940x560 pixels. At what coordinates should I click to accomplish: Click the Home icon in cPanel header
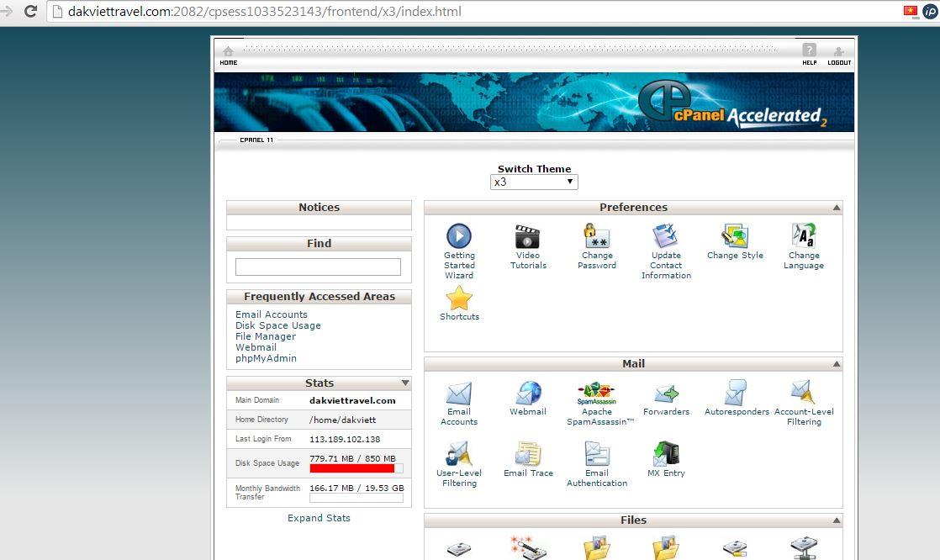coord(229,51)
